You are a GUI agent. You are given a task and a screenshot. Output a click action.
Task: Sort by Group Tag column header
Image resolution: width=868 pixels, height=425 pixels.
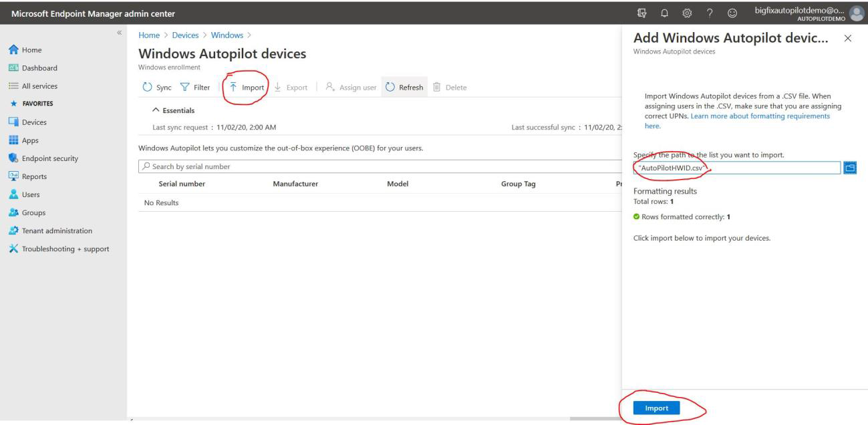tap(519, 184)
